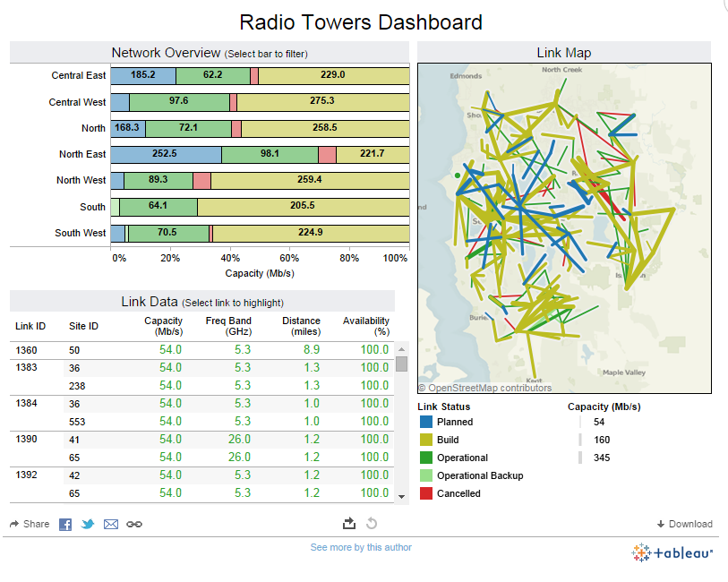Select North green bar 72.1
The height and width of the screenshot is (582, 728).
pos(189,129)
